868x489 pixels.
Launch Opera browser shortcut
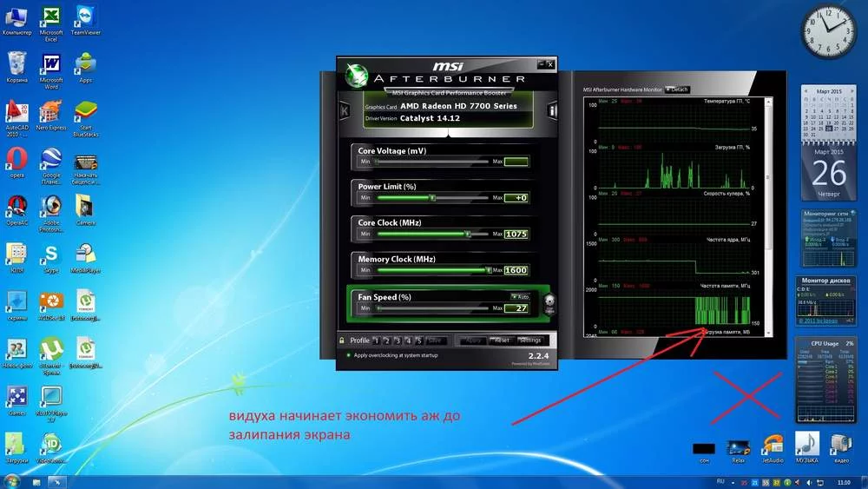16,163
